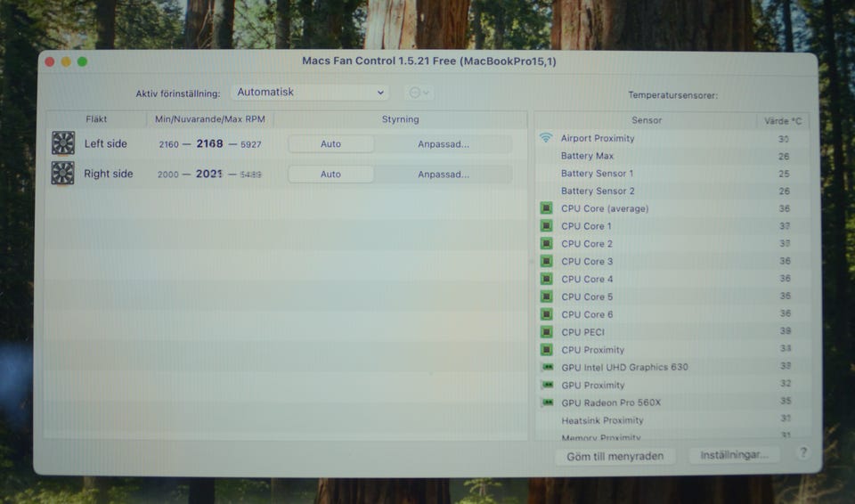The width and height of the screenshot is (855, 504).
Task: Select the Battery Sensor 2 row
Action: [x=672, y=191]
